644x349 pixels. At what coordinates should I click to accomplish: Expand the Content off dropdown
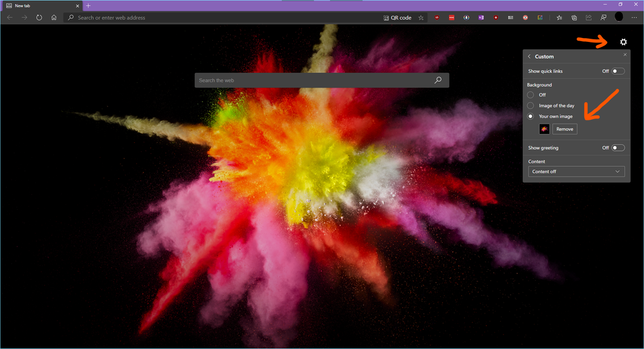pos(576,171)
